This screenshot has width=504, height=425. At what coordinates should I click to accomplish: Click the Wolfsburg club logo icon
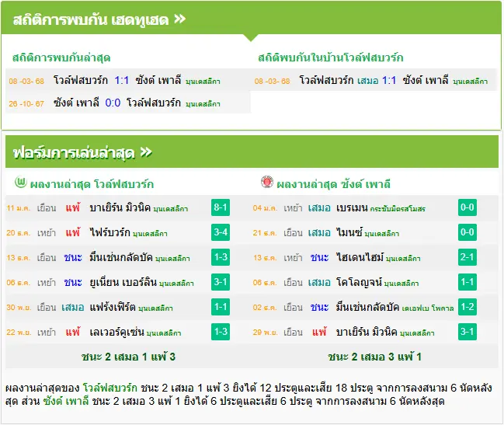point(20,183)
